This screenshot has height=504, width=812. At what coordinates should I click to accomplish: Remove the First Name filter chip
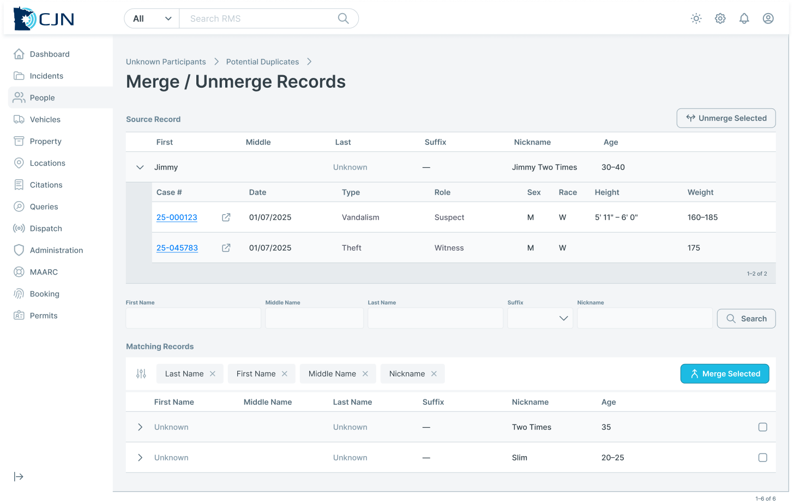(x=285, y=374)
